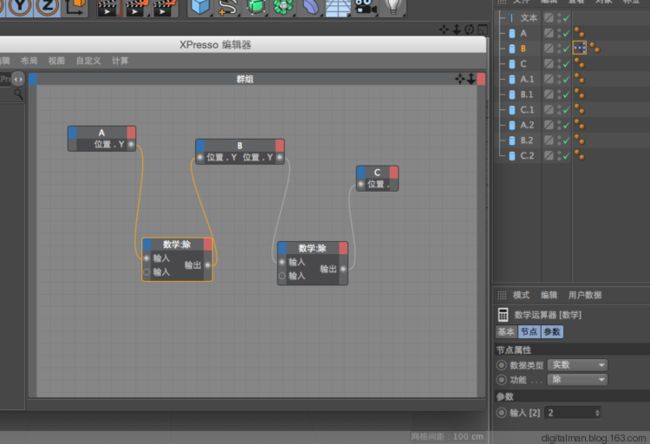Screen dimensions: 650x444
Task: Click the green array modeling icon
Action: point(283,7)
